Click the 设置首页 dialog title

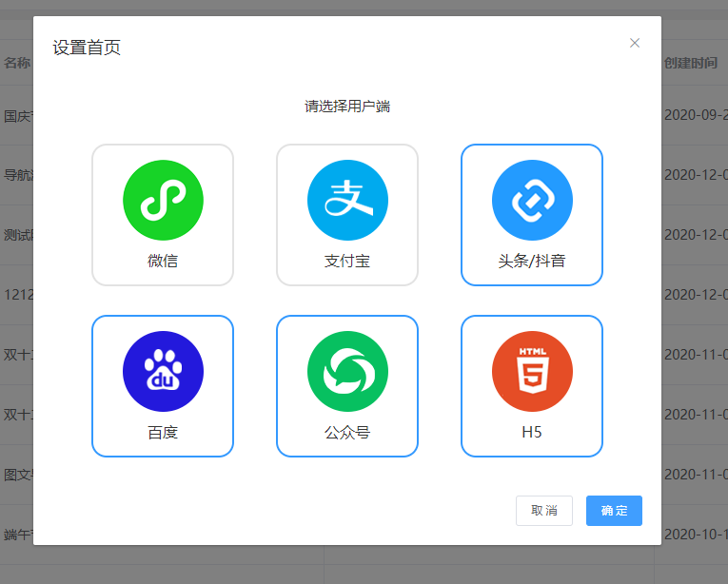[x=87, y=48]
